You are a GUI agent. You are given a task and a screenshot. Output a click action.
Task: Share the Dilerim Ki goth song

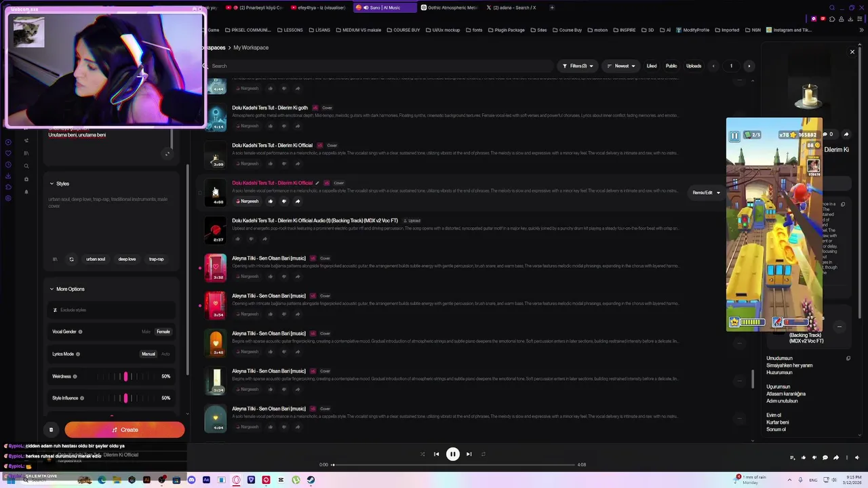tap(297, 126)
